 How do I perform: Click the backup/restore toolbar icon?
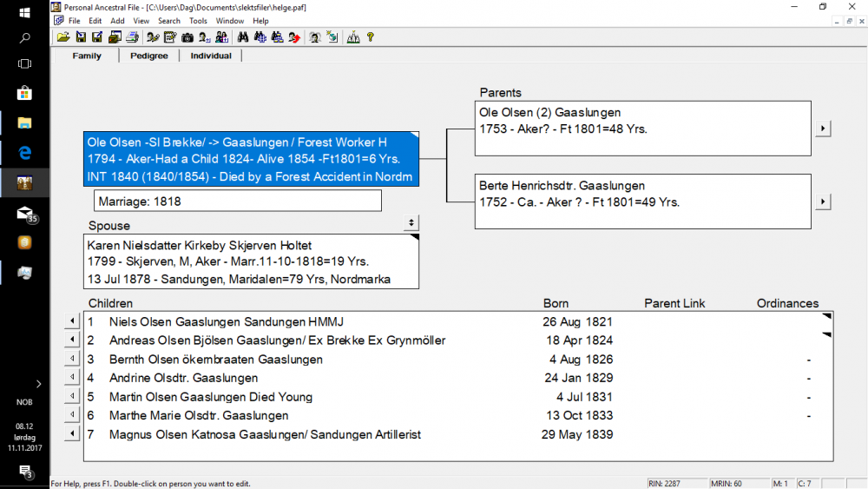[115, 37]
